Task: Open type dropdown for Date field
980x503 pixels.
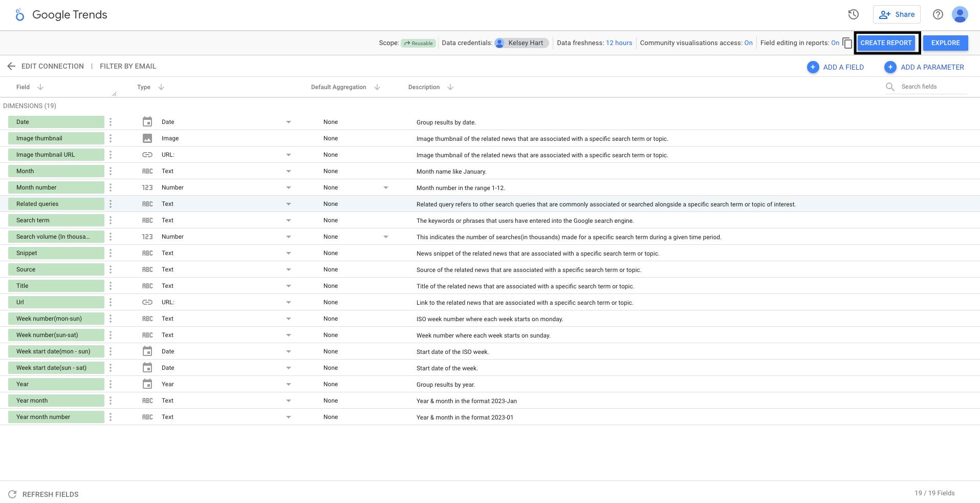Action: 289,122
